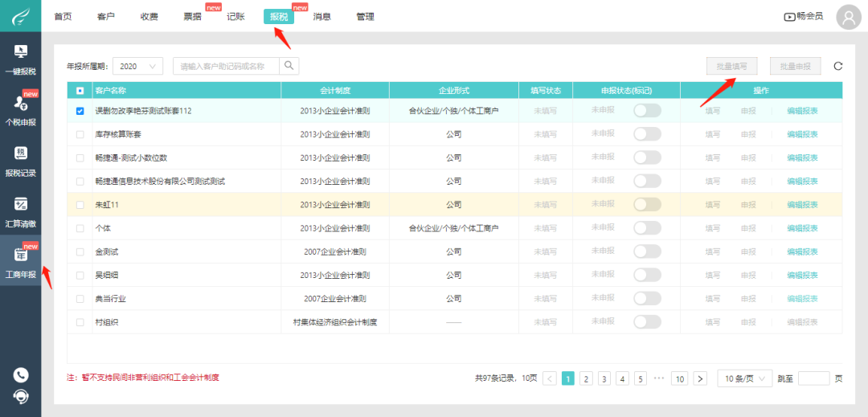
Task: Click the 批量填写 button
Action: pos(732,66)
